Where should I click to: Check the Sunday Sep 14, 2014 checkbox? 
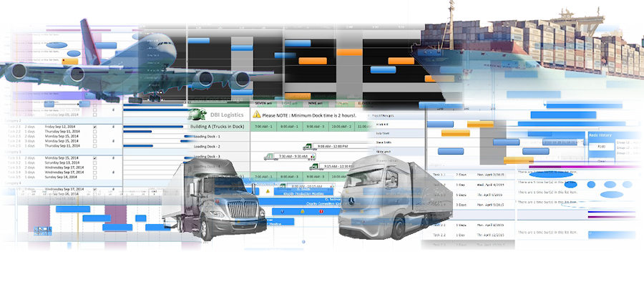coord(95,177)
